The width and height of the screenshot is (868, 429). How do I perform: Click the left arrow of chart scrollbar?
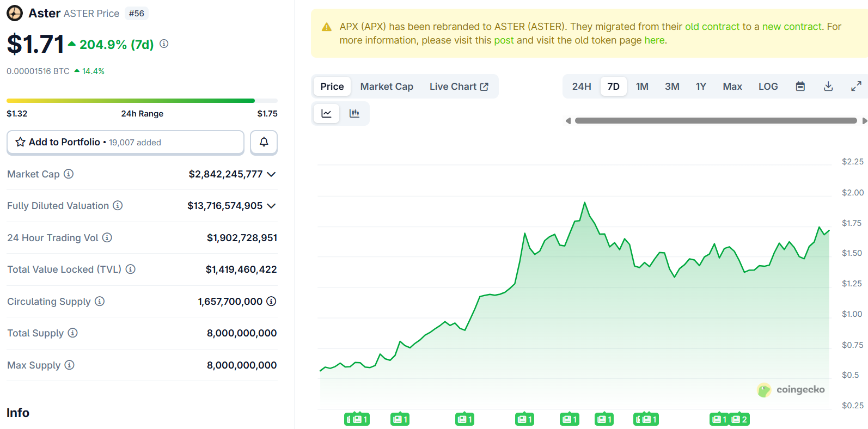pyautogui.click(x=568, y=121)
